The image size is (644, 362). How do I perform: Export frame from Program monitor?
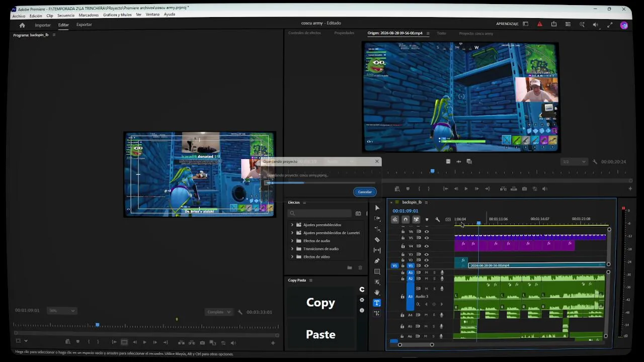[202, 343]
